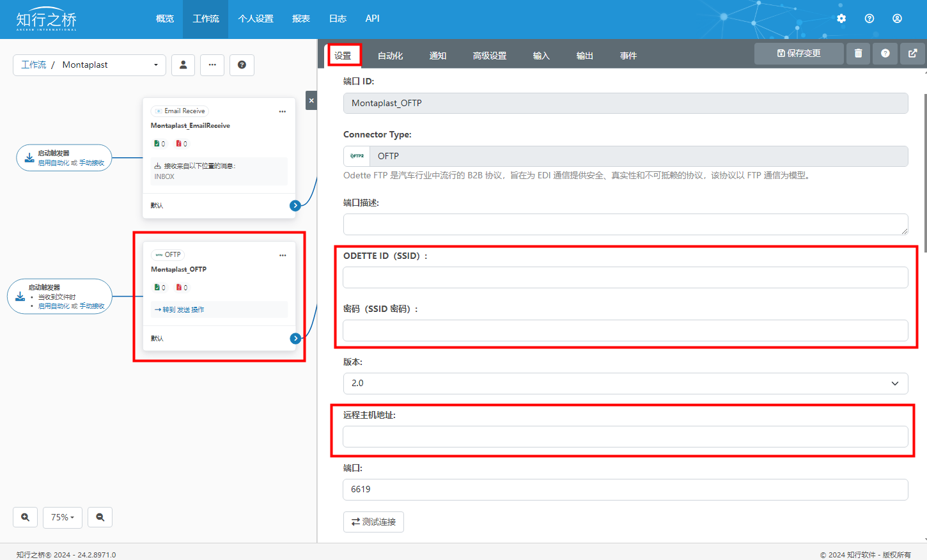Switch to the 输入 tab

coord(541,56)
